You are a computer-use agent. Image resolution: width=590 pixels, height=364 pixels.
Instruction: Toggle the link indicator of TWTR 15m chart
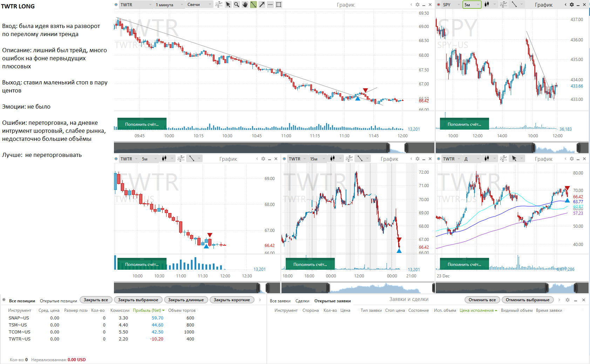click(x=284, y=159)
